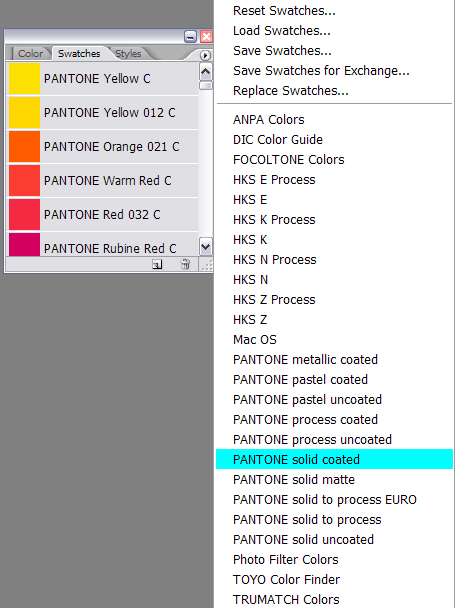Select PANTONE Rubine Red C swatch
Image resolution: width=458 pixels, height=608 pixels.
pyautogui.click(x=103, y=245)
